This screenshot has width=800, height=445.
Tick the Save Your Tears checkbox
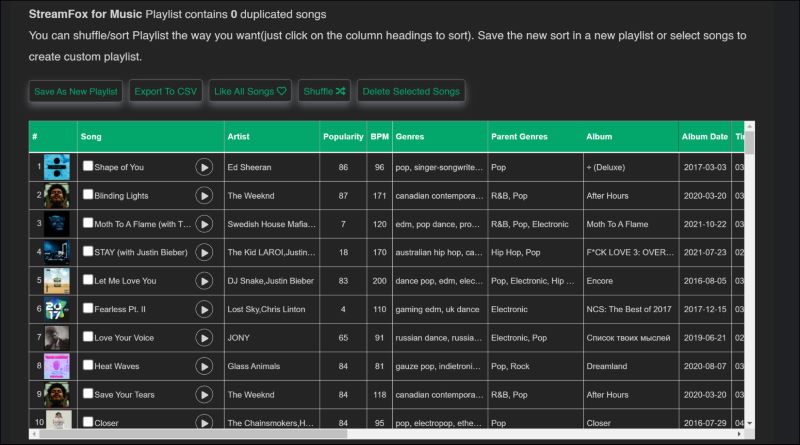[88, 393]
